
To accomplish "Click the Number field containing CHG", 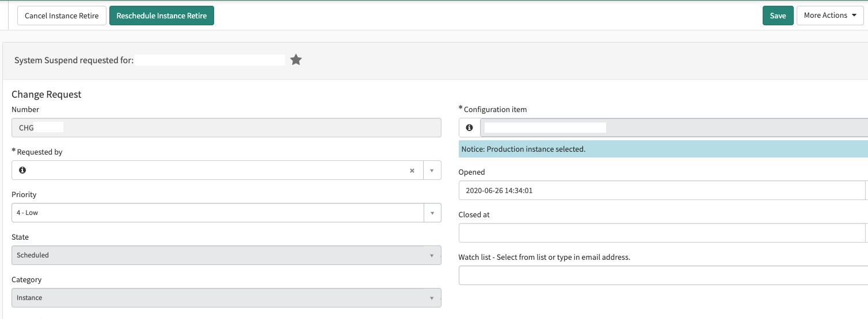I will pos(226,128).
